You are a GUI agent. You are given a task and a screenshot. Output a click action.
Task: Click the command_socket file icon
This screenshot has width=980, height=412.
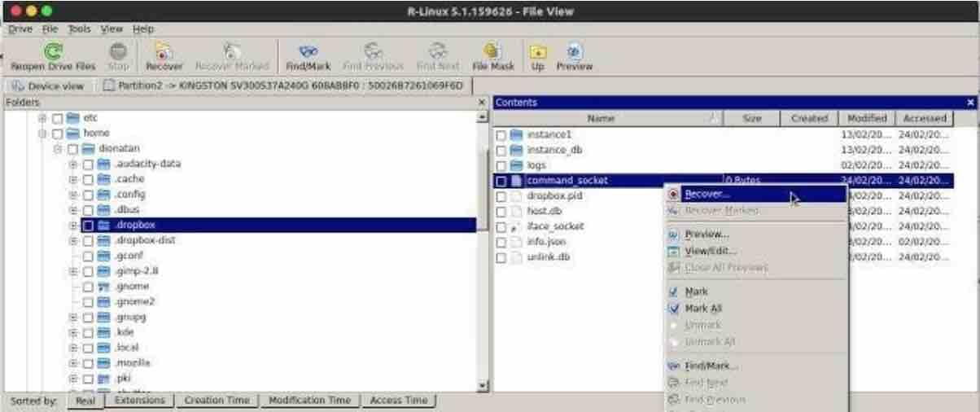coord(516,181)
